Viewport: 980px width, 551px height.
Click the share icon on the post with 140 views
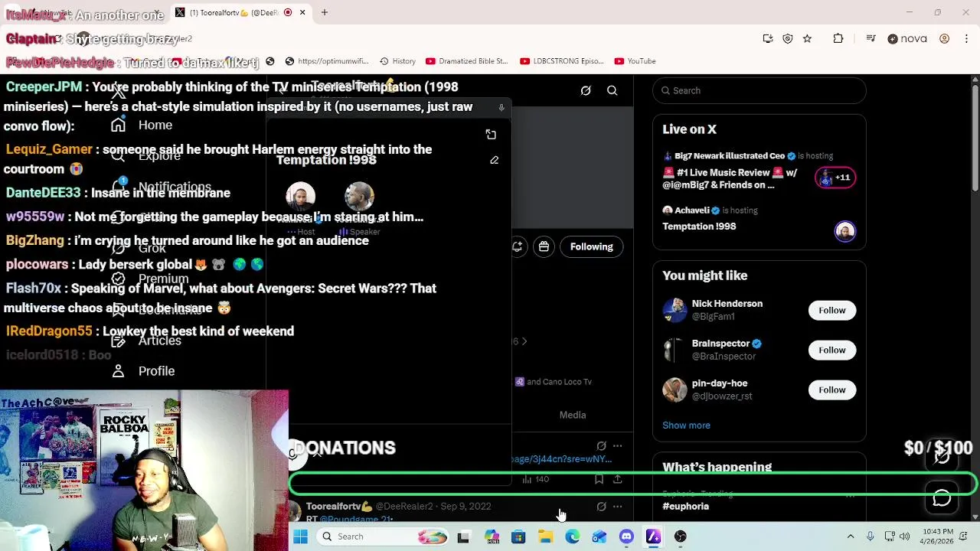click(617, 480)
